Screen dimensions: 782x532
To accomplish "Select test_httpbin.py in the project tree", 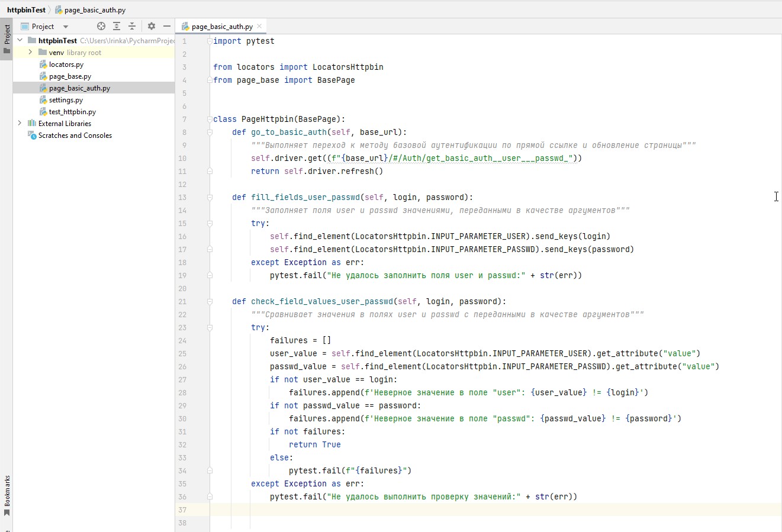I will point(72,112).
